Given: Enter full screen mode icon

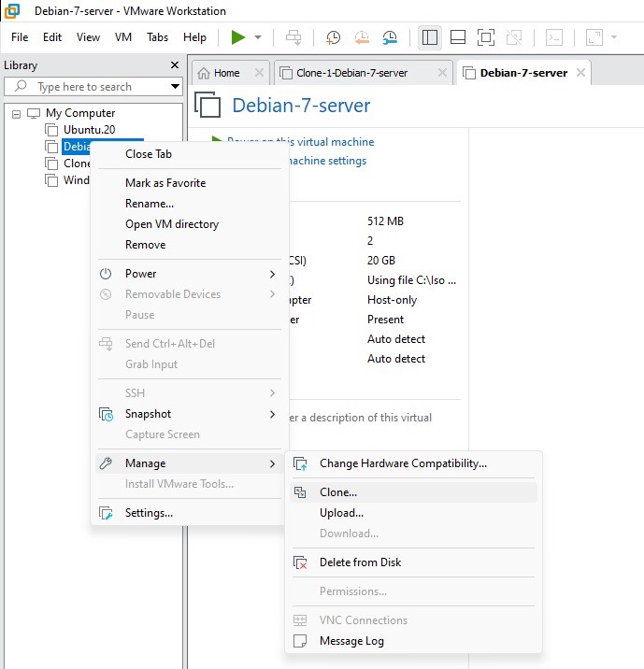Looking at the screenshot, I should pyautogui.click(x=486, y=37).
